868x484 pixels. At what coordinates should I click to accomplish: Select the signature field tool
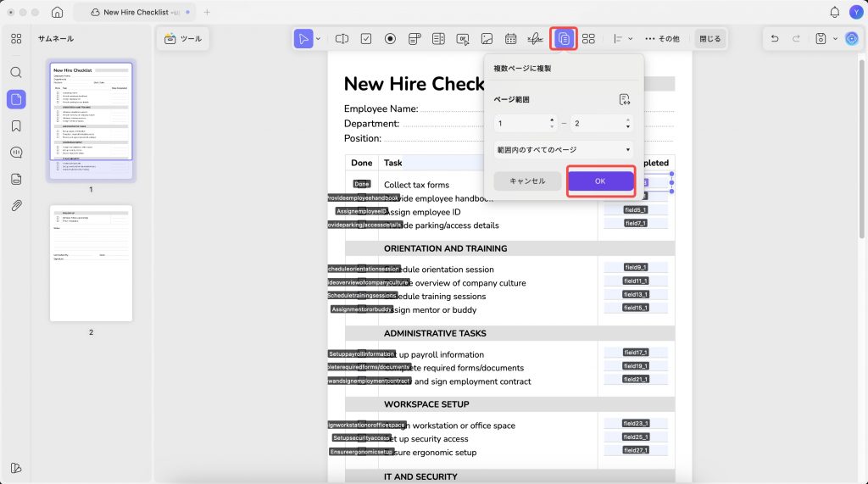click(x=535, y=39)
